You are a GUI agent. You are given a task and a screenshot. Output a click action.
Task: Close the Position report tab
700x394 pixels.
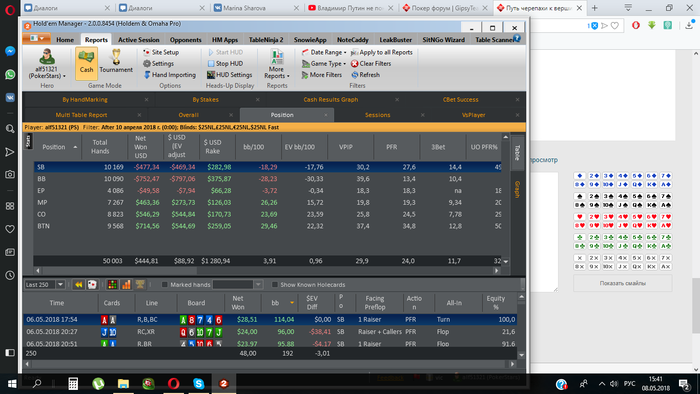[x=326, y=115]
